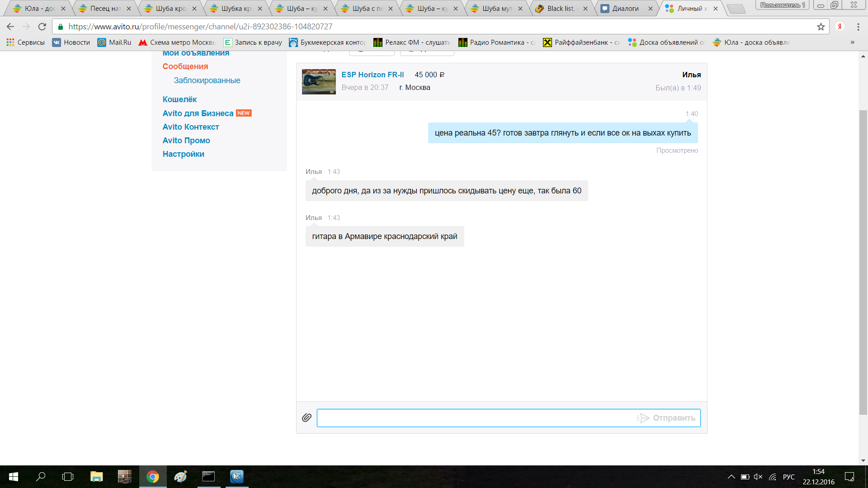Viewport: 868px width, 488px height.
Task: Go back with browser back arrow
Action: click(10, 27)
